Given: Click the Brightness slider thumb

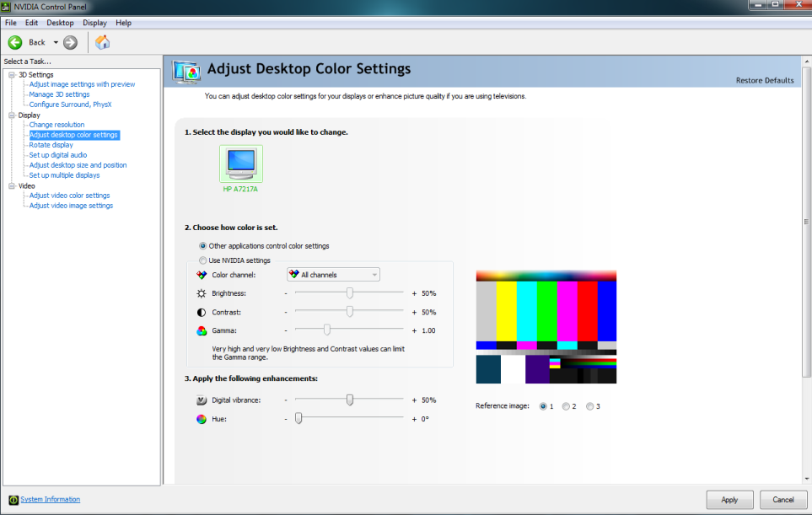Looking at the screenshot, I should (x=350, y=293).
